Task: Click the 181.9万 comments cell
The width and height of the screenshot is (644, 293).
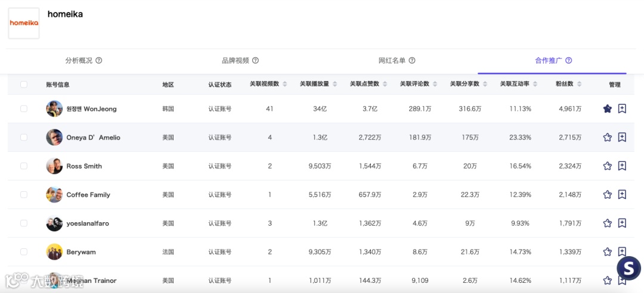Action: 420,138
